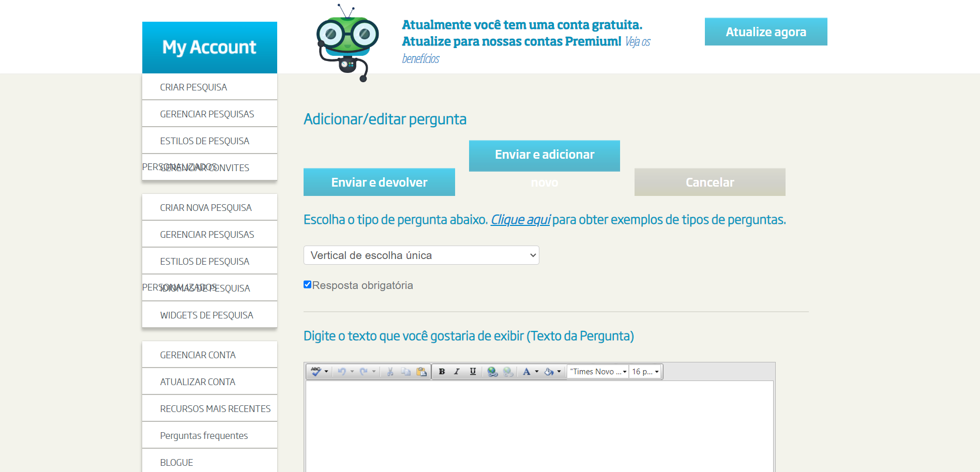The width and height of the screenshot is (980, 472).
Task: Click the background color bucket icon
Action: pyautogui.click(x=549, y=372)
